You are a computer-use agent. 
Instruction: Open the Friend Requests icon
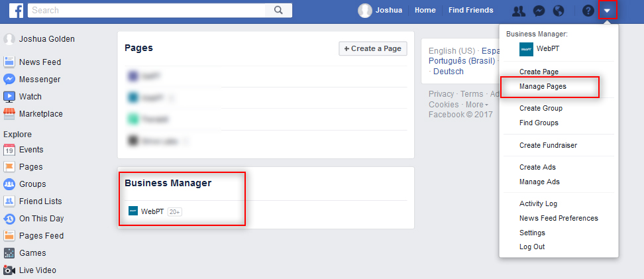tap(519, 11)
